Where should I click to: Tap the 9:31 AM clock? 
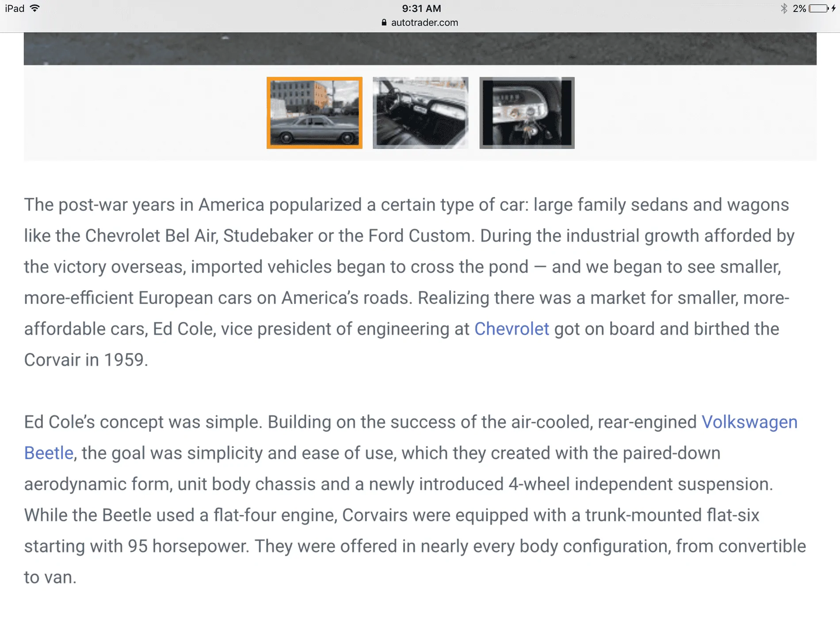click(421, 8)
